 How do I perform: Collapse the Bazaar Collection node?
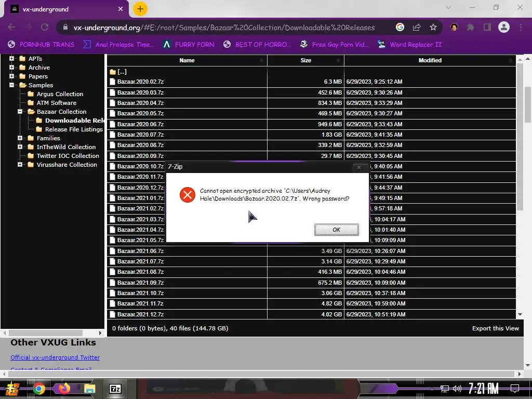click(x=20, y=111)
